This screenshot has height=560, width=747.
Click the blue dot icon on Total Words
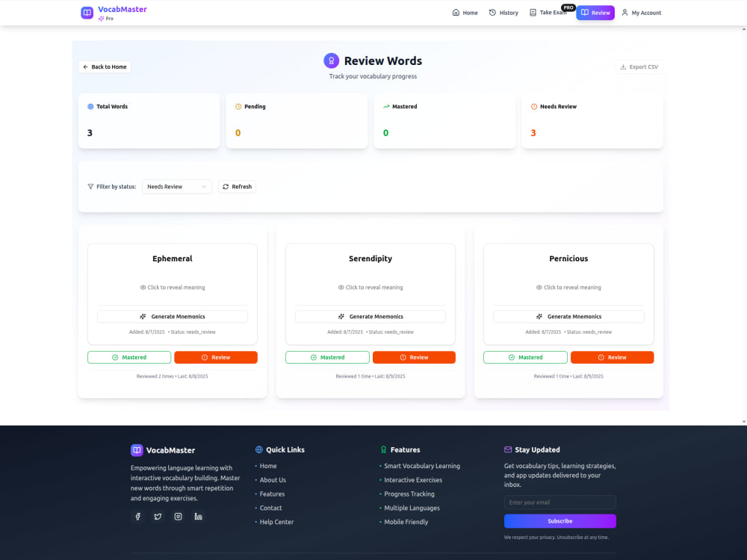[x=90, y=107]
